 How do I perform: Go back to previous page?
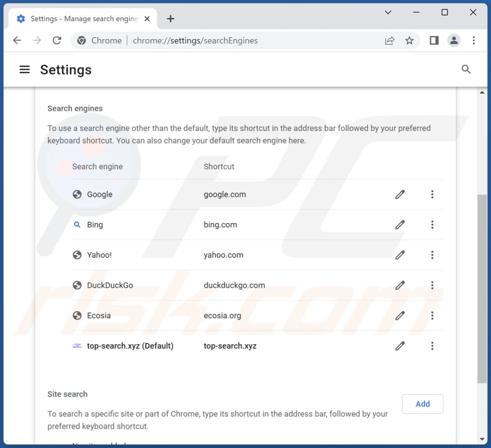click(x=17, y=40)
